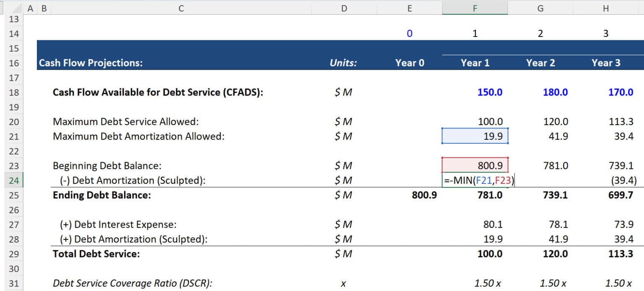Select Maximum Debt Amortization Allowed value 19.9
Screen dimensions: 644x291
(x=475, y=136)
